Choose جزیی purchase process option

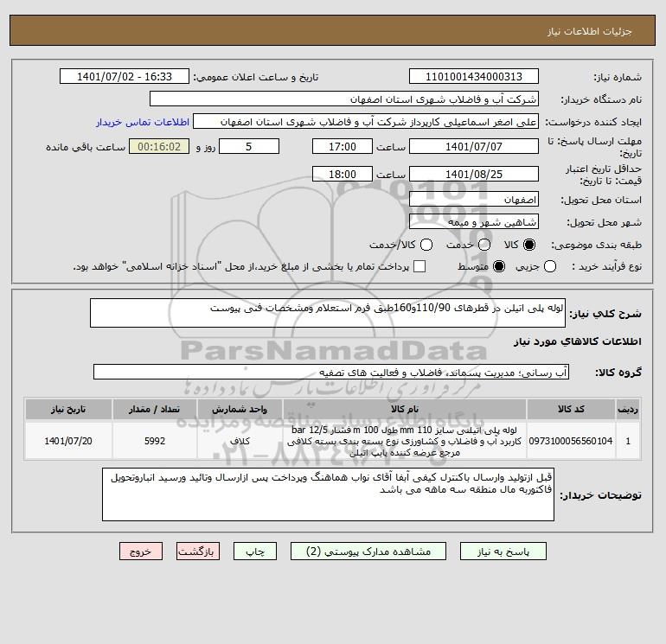point(550,266)
